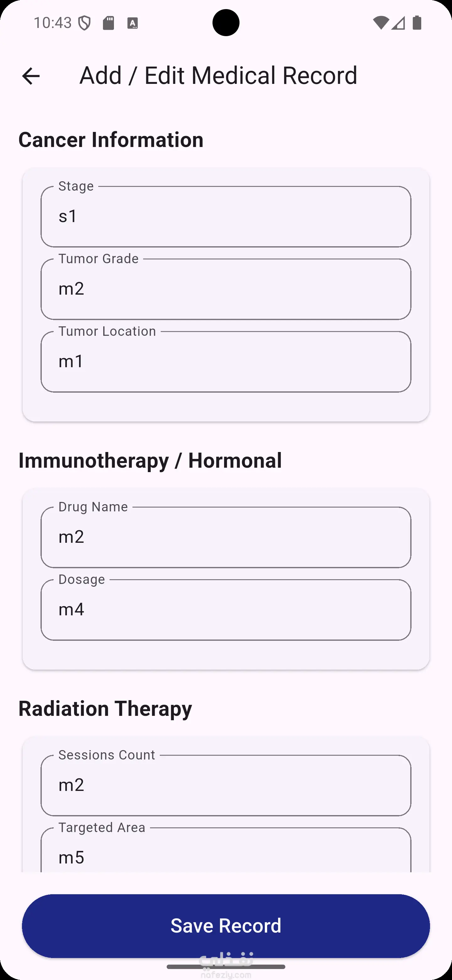Tap the SD card status icon
The image size is (452, 980).
tap(108, 23)
